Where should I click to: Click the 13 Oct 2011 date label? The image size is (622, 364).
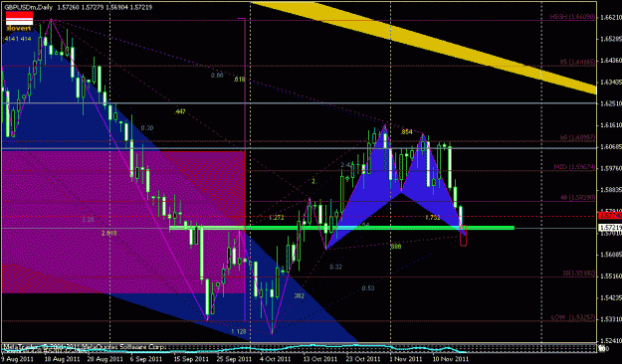tap(320, 359)
